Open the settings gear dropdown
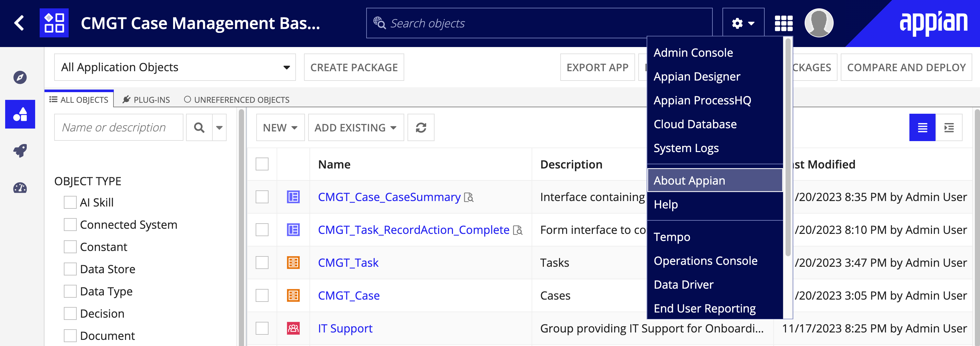The height and width of the screenshot is (346, 980). [x=743, y=23]
